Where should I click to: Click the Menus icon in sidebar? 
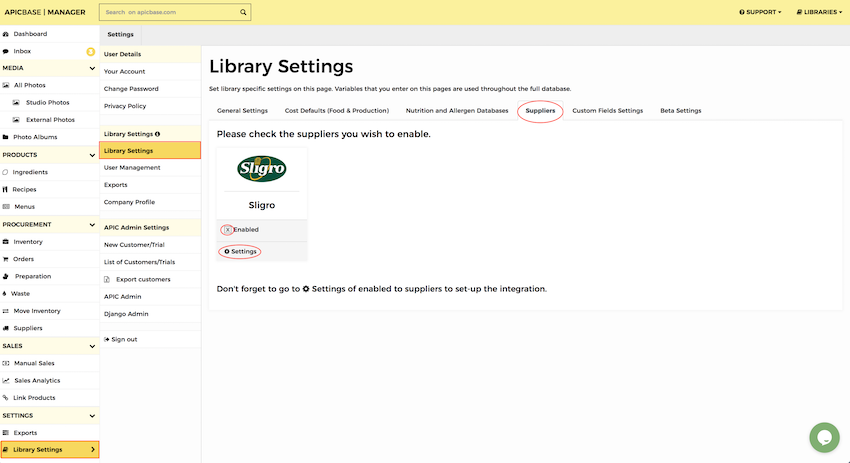point(6,207)
